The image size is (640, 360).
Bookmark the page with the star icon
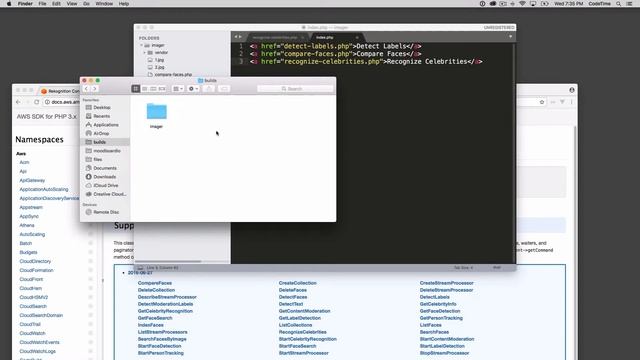[x=542, y=102]
